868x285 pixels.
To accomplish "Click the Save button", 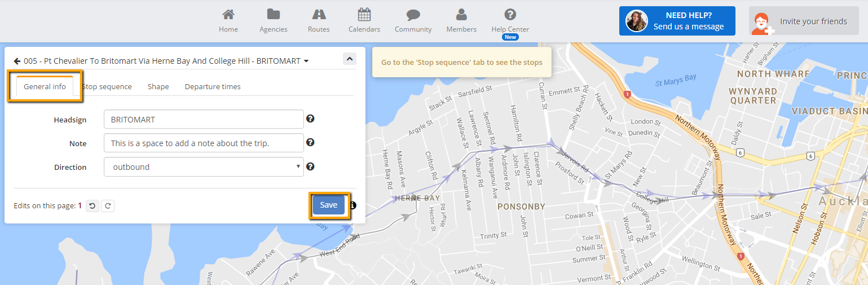I will pos(329,205).
